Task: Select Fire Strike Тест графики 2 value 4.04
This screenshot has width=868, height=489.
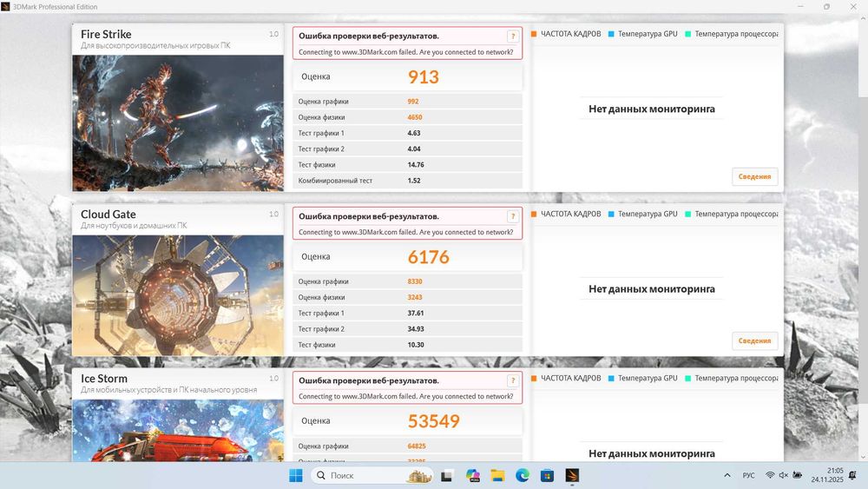Action: pos(413,149)
